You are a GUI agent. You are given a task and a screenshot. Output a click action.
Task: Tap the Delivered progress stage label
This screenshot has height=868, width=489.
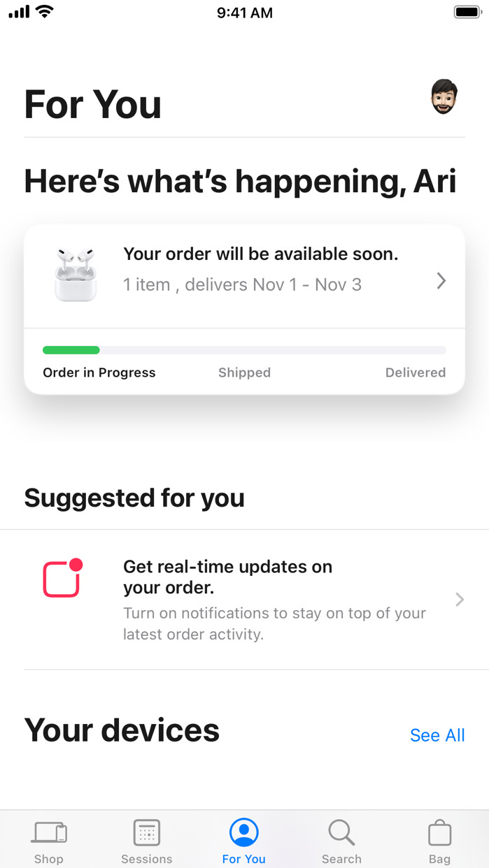[415, 372]
